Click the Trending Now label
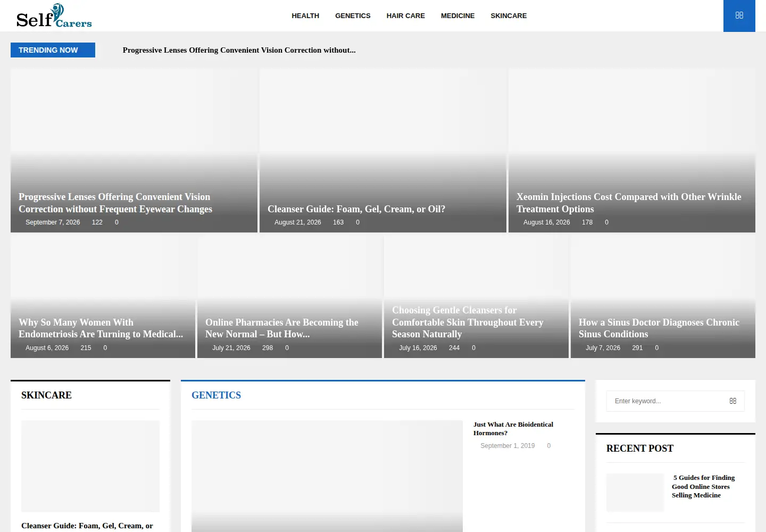This screenshot has height=532, width=766. (x=53, y=50)
